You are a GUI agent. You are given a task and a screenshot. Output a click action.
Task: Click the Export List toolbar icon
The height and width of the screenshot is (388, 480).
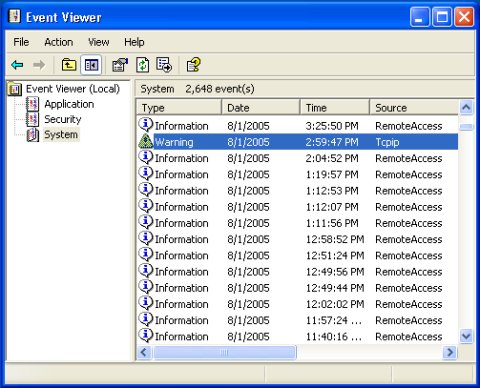pyautogui.click(x=164, y=65)
